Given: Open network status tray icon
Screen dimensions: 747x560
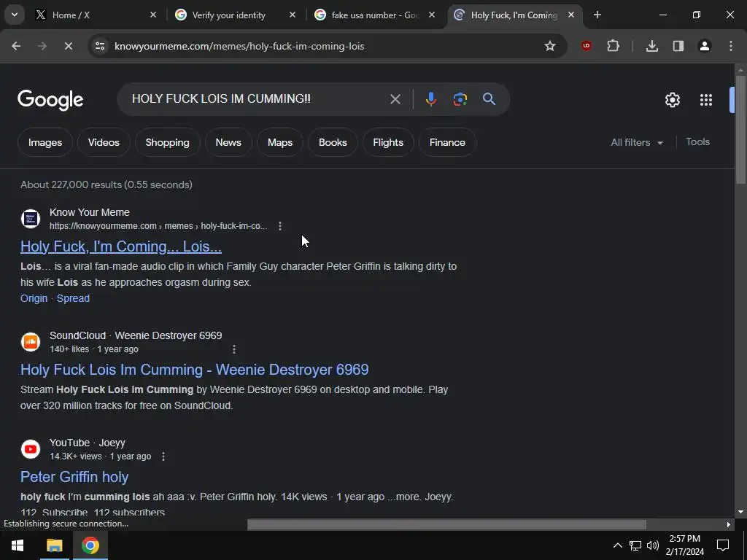Looking at the screenshot, I should 635,545.
